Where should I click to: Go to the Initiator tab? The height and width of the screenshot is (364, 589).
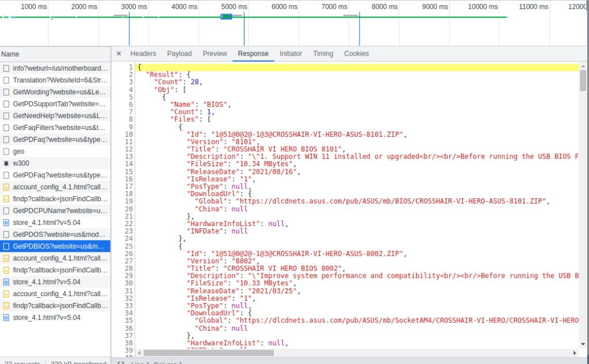[x=290, y=53]
